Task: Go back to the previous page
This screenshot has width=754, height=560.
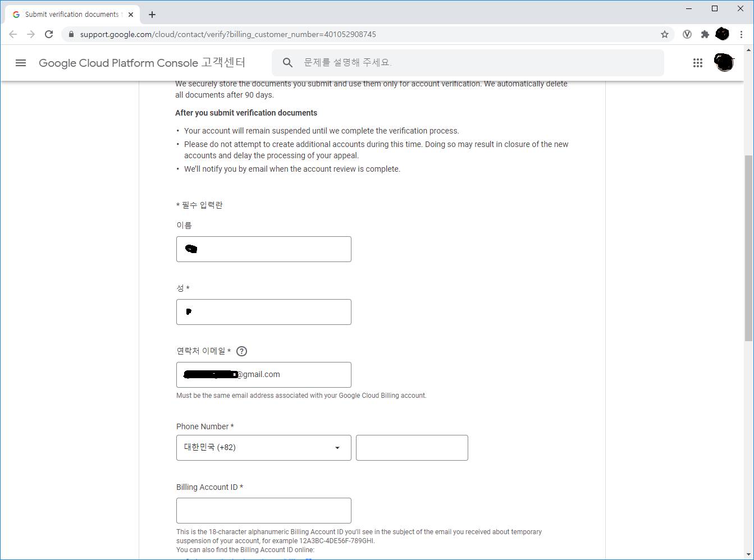Action: [13, 34]
